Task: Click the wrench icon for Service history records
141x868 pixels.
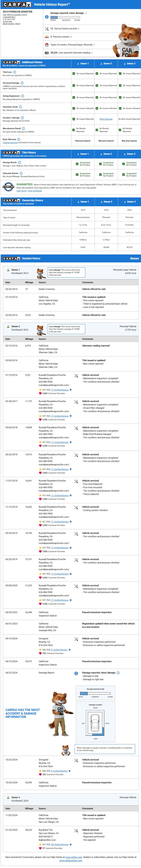Action: (x=47, y=29)
